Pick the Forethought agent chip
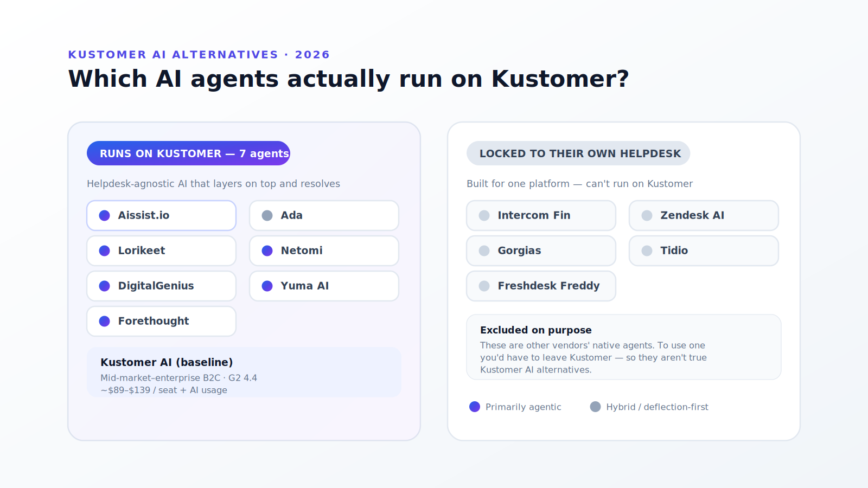 162,322
